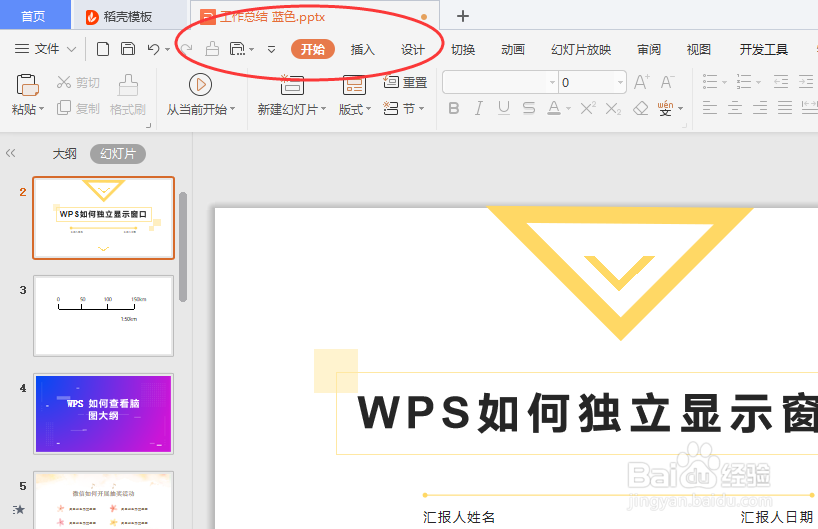The width and height of the screenshot is (818, 529).
Task: Click the Print icon in quick toolbar
Action: [212, 49]
